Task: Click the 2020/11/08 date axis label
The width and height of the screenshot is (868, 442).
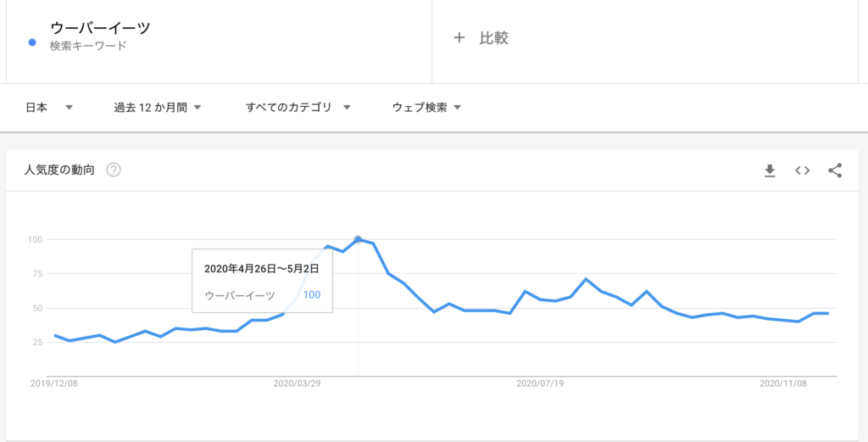Action: [x=782, y=383]
